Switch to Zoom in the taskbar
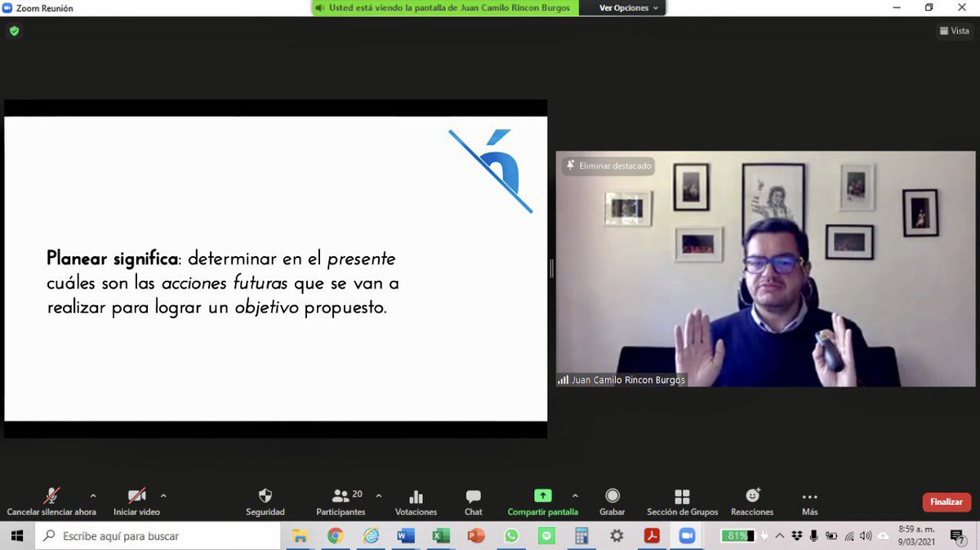The height and width of the screenshot is (550, 980). click(x=687, y=536)
